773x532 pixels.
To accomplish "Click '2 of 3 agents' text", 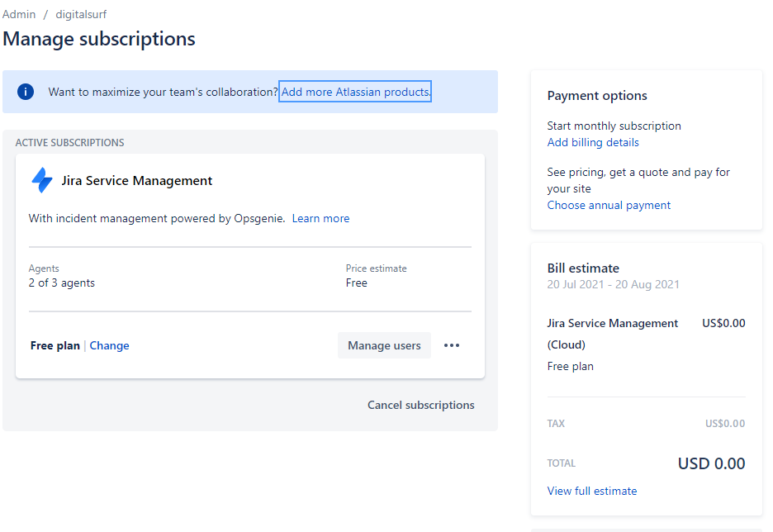I will coord(62,283).
